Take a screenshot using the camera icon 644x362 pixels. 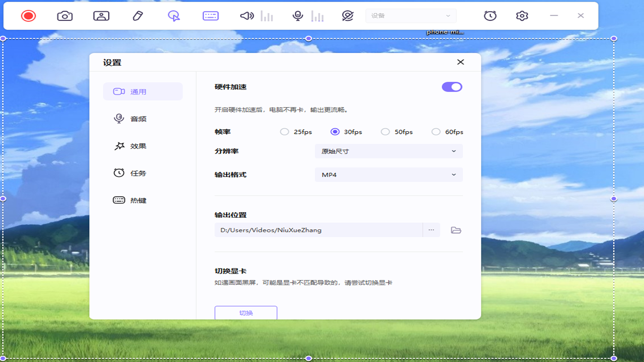(65, 16)
